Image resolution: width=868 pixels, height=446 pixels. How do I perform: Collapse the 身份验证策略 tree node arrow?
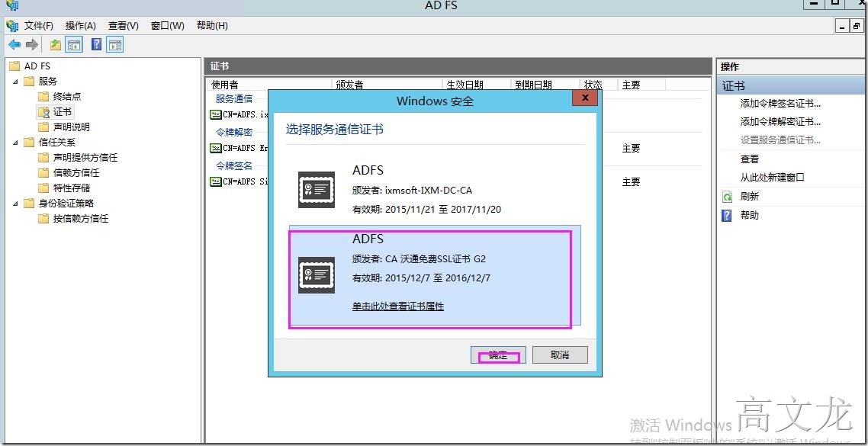pyautogui.click(x=15, y=203)
